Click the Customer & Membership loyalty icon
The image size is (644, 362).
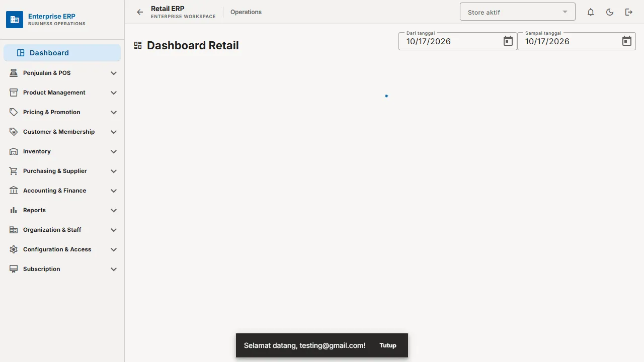point(14,132)
